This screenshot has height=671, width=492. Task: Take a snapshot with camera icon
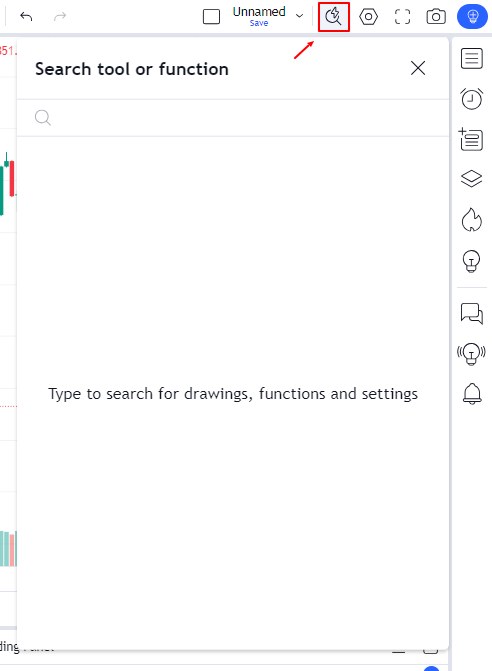tap(436, 17)
